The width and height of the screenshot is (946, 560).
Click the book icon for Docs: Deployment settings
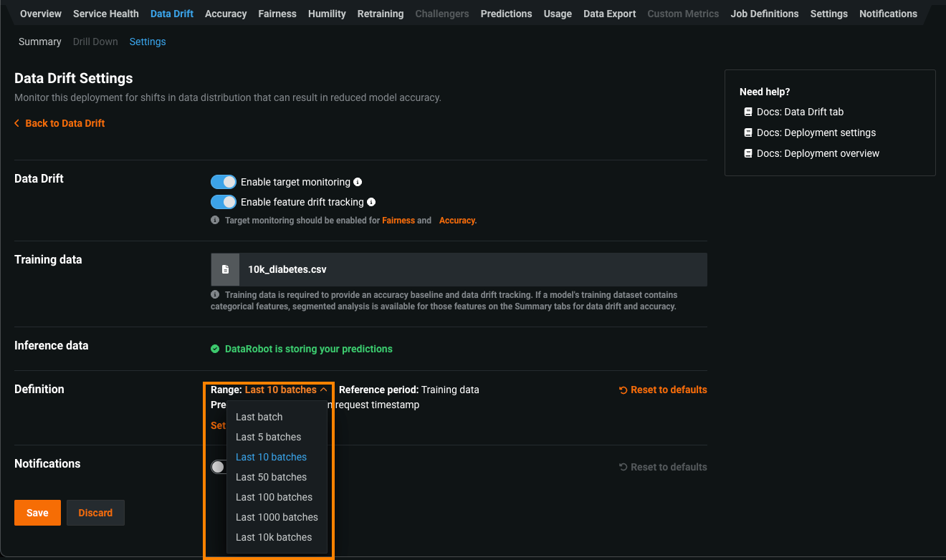click(748, 132)
